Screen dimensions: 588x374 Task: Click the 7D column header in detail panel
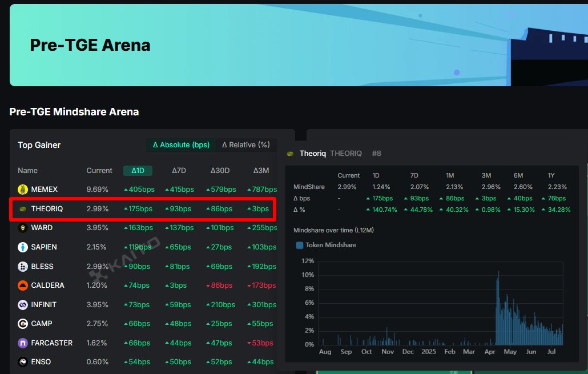414,175
